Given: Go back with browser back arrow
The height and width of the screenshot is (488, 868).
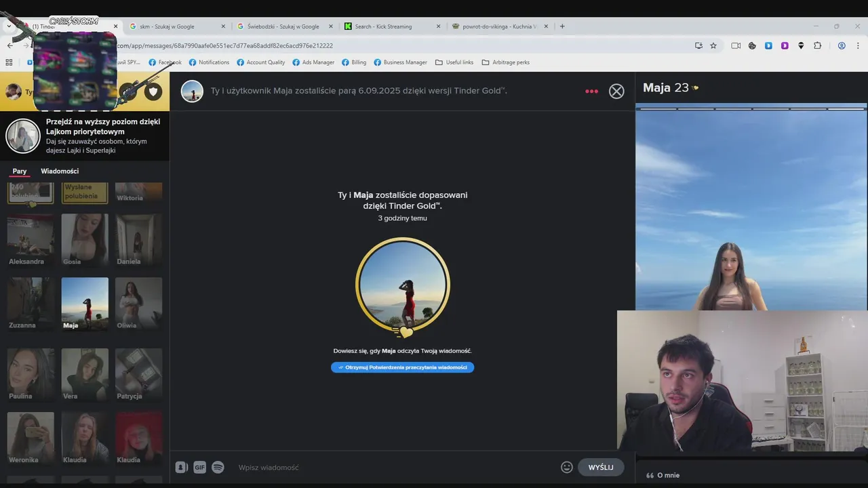Looking at the screenshot, I should 9,45.
